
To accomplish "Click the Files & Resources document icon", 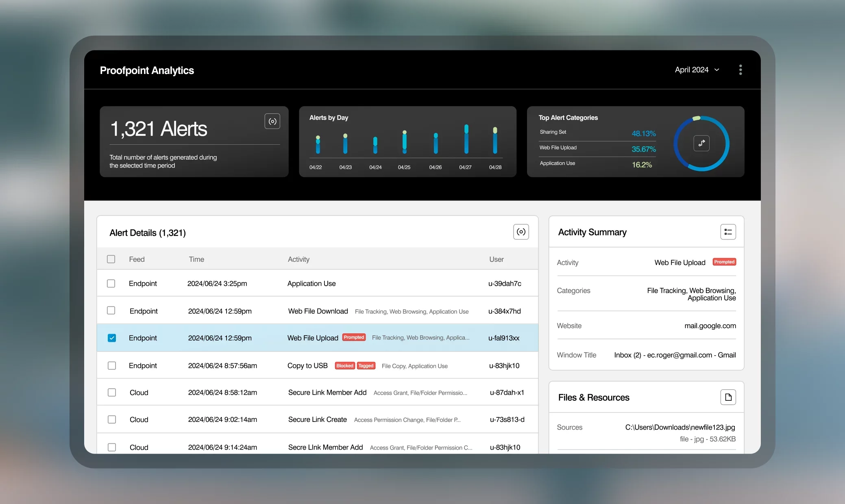I will click(728, 397).
